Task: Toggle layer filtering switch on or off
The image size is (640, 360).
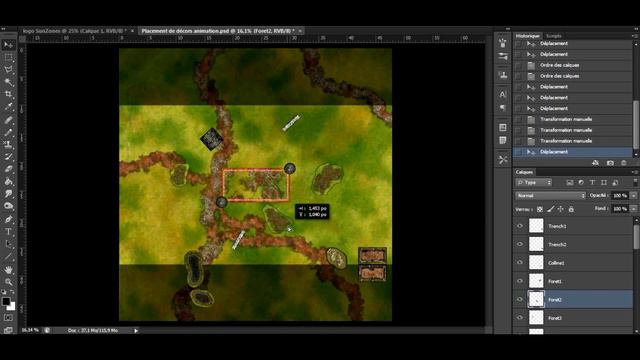Action: click(635, 182)
